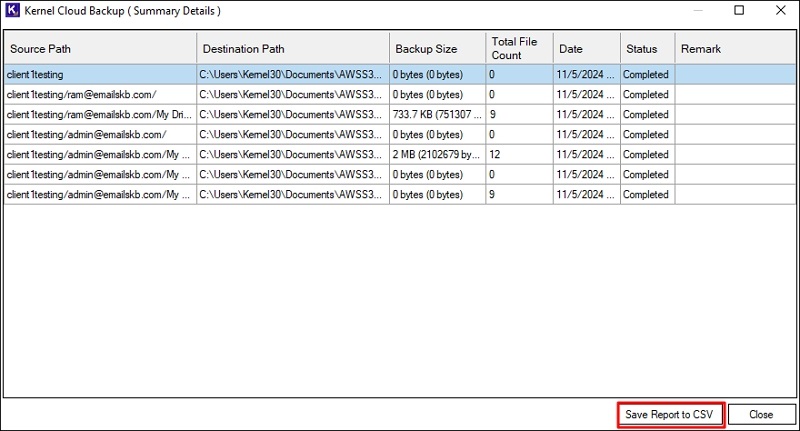Click the Remark column header
The image size is (800, 431).
point(735,48)
